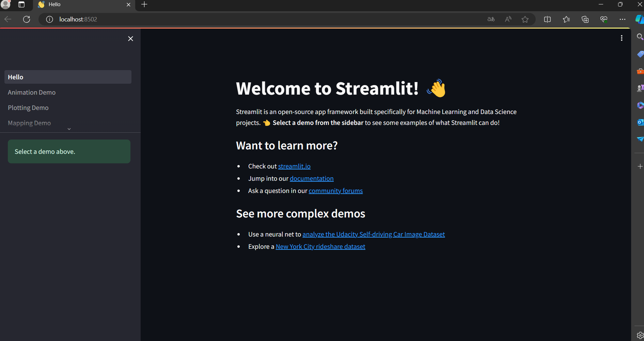
Task: Open the documentation link
Action: pyautogui.click(x=312, y=178)
